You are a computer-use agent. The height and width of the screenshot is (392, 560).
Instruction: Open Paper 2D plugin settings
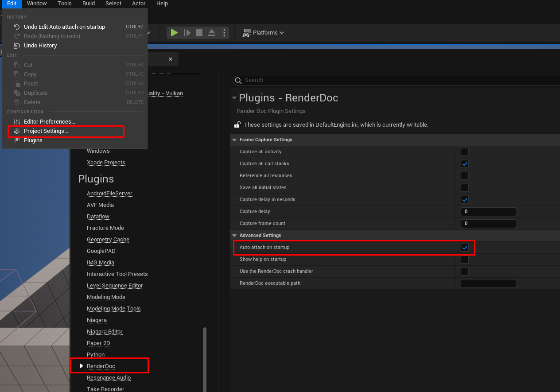[98, 343]
